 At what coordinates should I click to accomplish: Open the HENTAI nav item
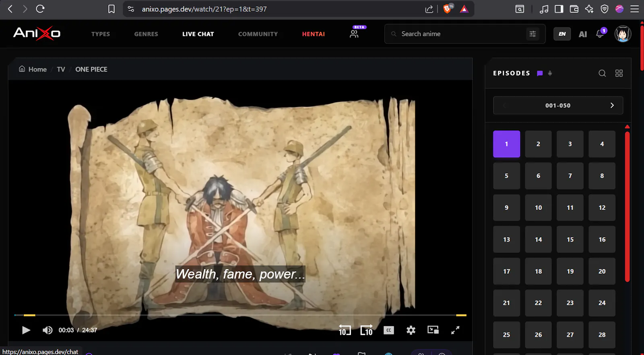(x=314, y=34)
